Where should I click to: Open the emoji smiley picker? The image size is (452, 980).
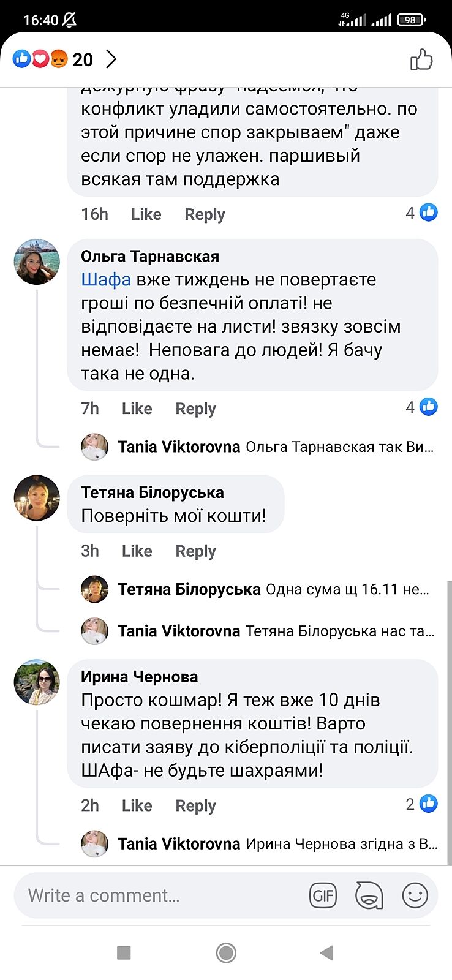click(x=415, y=896)
